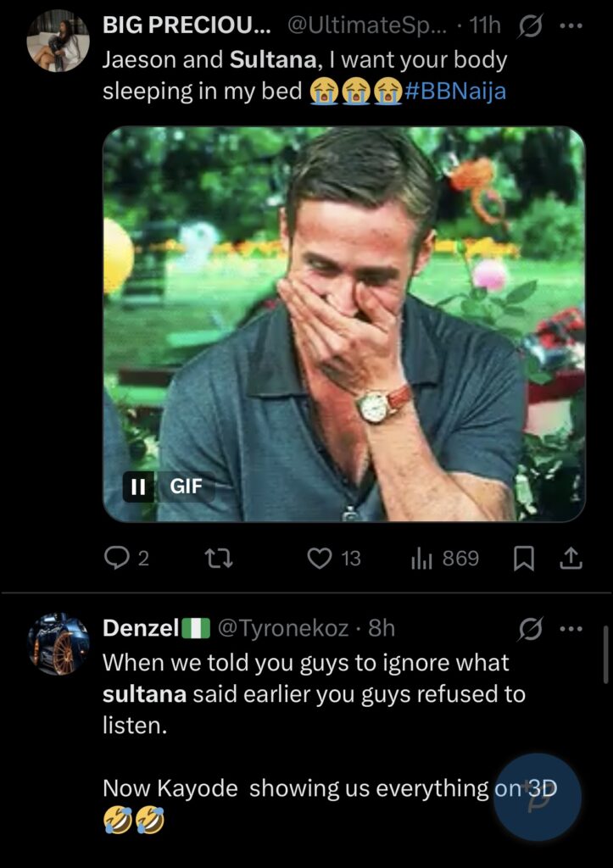Tap the Grok icon on BIG PRECIOUS tweet
613x868 pixels.
click(x=530, y=26)
